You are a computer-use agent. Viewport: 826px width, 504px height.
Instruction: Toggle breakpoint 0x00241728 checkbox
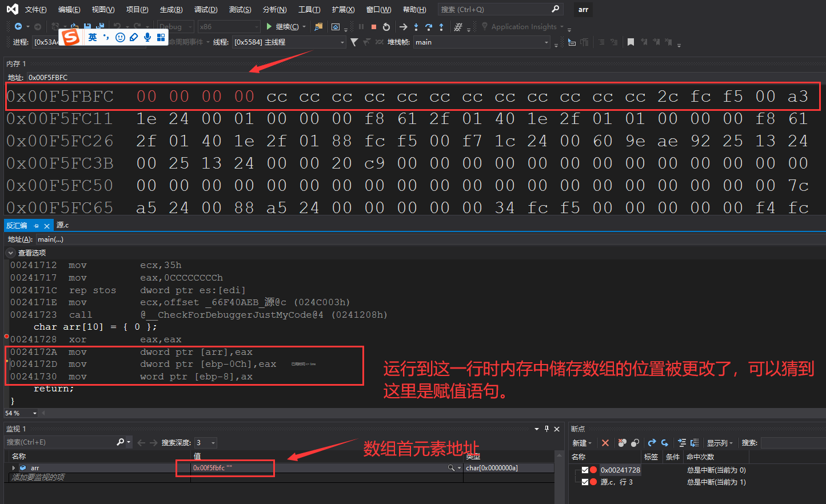tap(585, 470)
